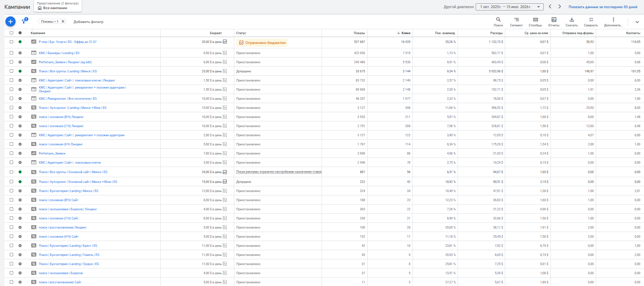This screenshot has height=286, width=644.
Task: Open paused status dot of поиск основная (СЧ) Лендинг
Action: pos(20,126)
